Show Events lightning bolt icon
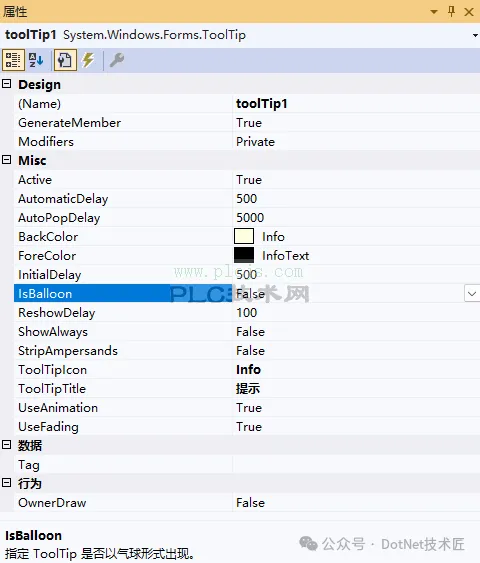 click(x=88, y=60)
